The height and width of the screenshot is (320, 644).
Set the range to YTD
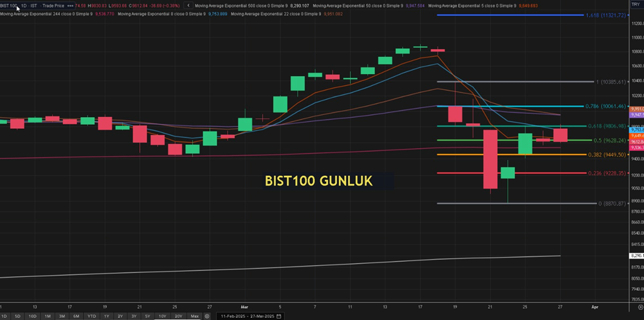pyautogui.click(x=91, y=316)
